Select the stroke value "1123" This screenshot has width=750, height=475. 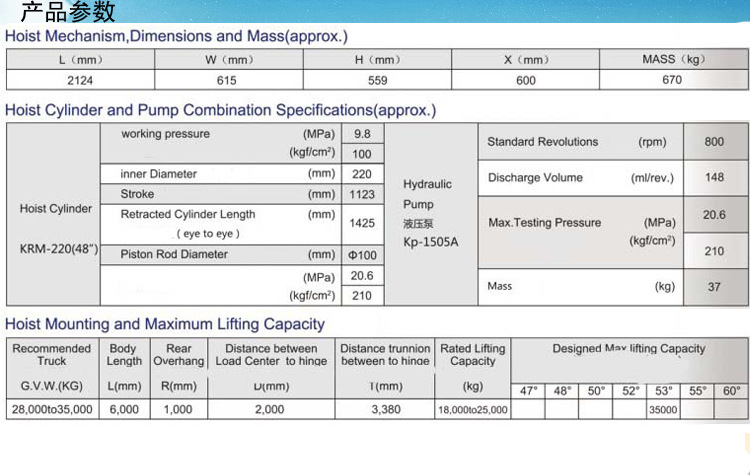click(x=362, y=194)
